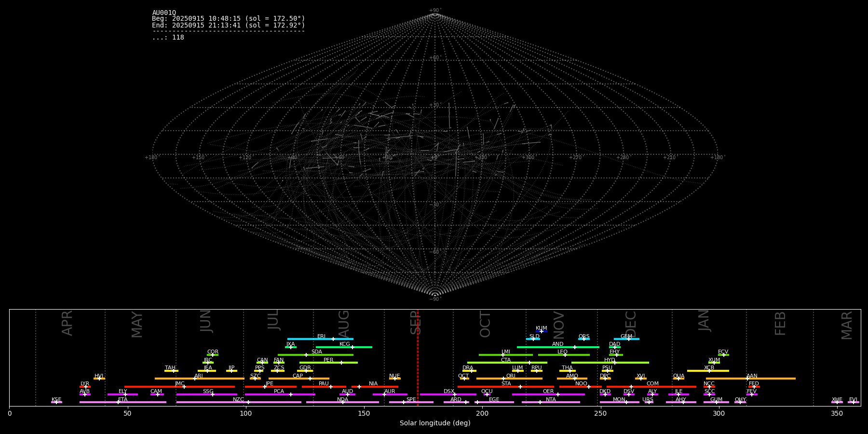This screenshot has width=868, height=434.
Task: Select the SDA shower bar
Action: click(x=315, y=355)
